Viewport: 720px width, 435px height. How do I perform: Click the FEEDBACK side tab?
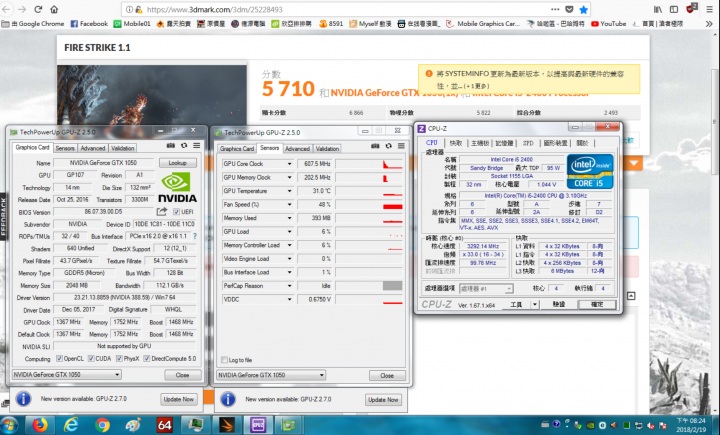tap(4, 217)
